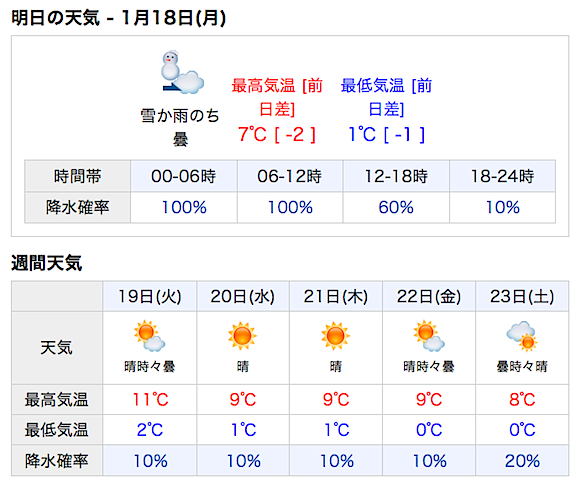576x483 pixels.
Task: Click the 雪か雨のち曇 forecast text
Action: click(x=180, y=127)
